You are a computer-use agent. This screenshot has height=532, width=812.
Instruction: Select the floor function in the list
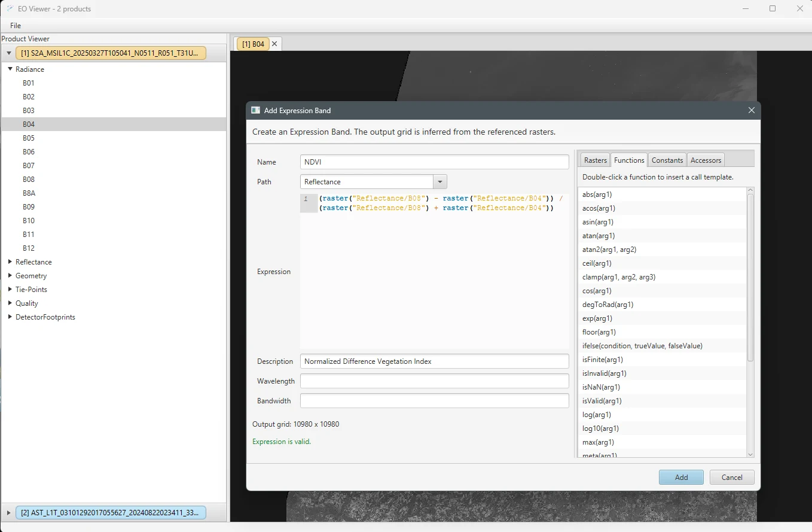tap(663, 332)
